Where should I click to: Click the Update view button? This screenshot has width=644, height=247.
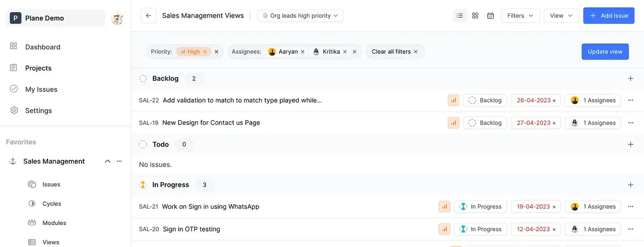click(x=605, y=52)
